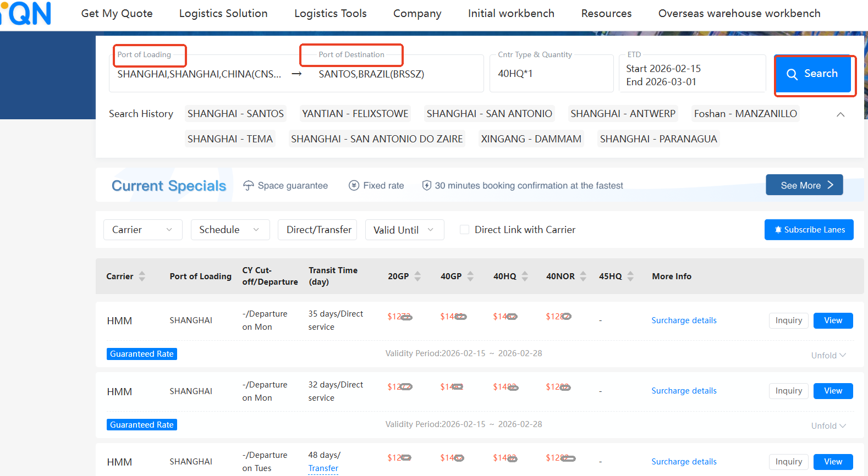Expand the Valid Until dropdown
This screenshot has width=868, height=476.
click(x=404, y=230)
